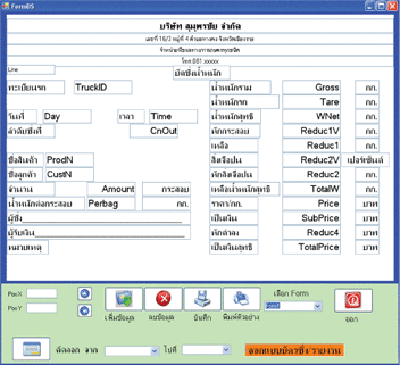Select the TotalPrice field box
400x365 pixels.
(312, 247)
